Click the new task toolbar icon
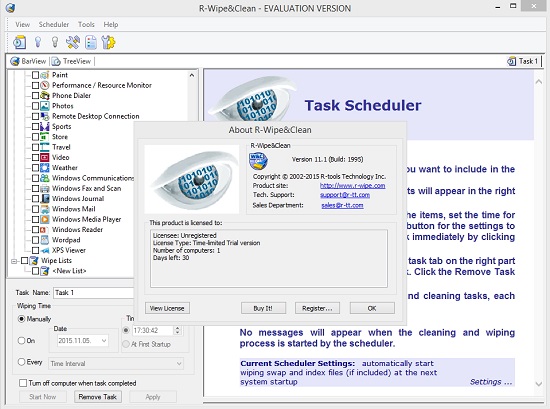Viewport: 550px width, 409px height. point(20,42)
